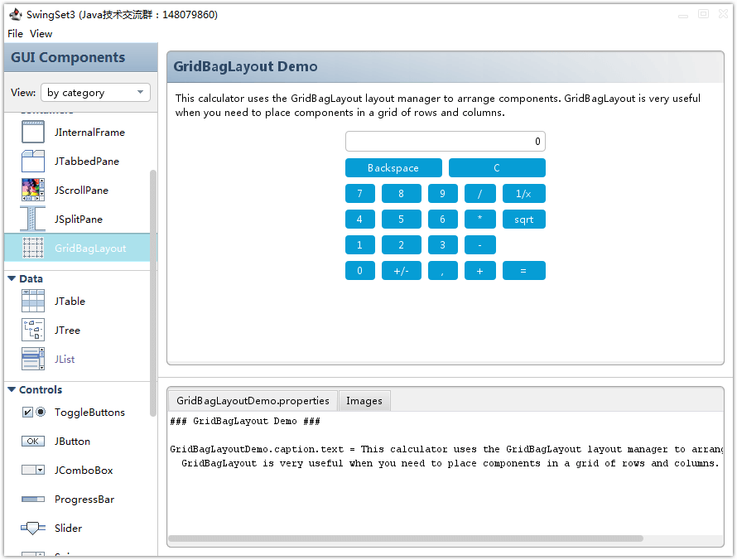Screen dimensions: 737x560
Task: Select the JInternalFrame label
Action: (89, 132)
